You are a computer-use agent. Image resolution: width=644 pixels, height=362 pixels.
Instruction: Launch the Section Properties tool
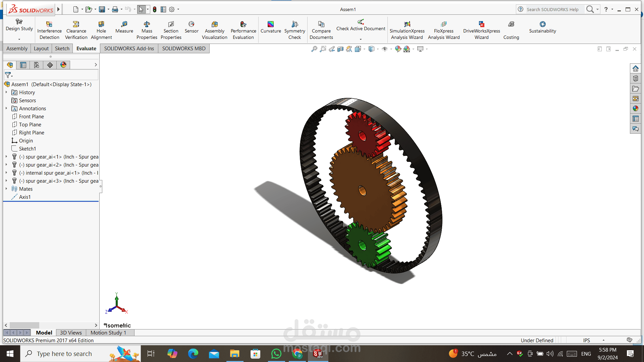pyautogui.click(x=171, y=30)
